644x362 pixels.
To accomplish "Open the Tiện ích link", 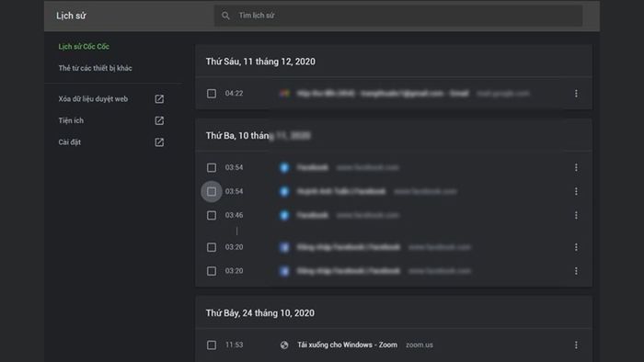I will point(71,120).
